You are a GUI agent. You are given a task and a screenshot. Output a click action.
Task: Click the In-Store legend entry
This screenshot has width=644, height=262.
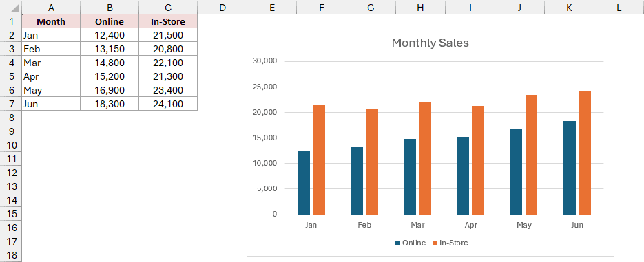(450, 243)
